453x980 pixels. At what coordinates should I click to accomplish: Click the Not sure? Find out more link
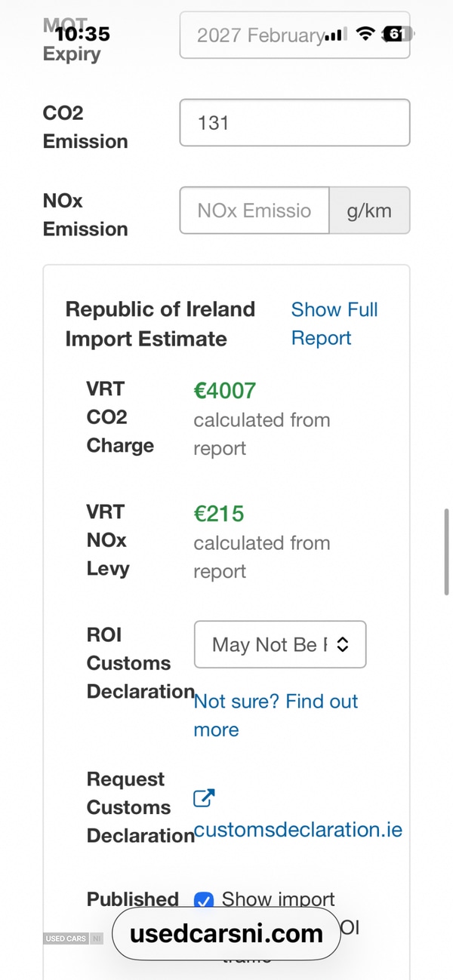click(x=276, y=715)
